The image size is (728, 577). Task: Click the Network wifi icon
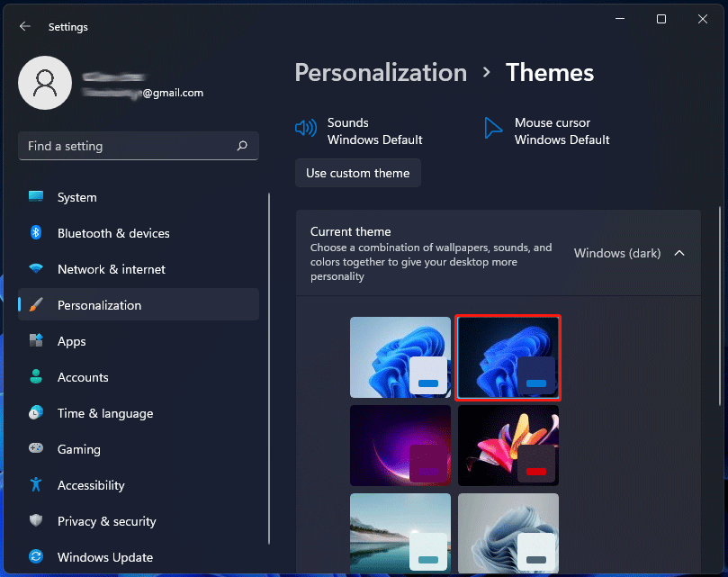pos(36,268)
